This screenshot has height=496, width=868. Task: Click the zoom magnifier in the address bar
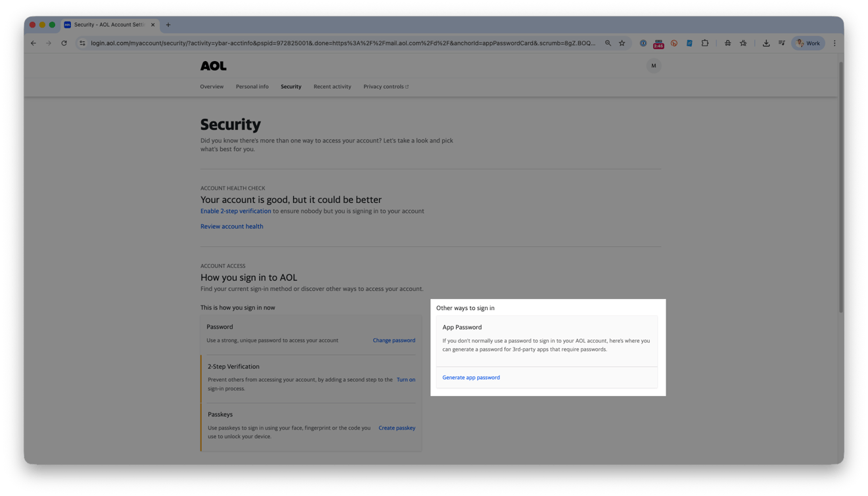[607, 43]
